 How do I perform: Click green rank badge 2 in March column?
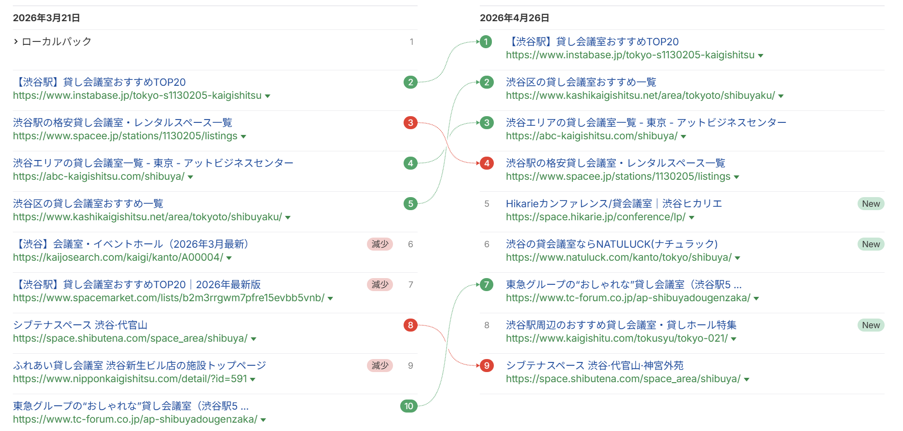pyautogui.click(x=410, y=82)
